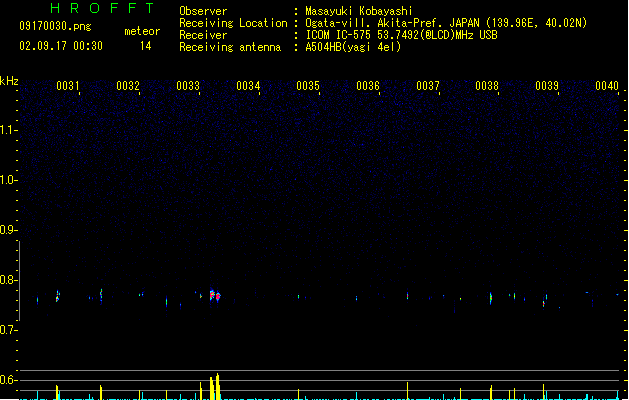This screenshot has width=629, height=400.
Task: Select the file name 09170030.png
Action: pos(55,26)
